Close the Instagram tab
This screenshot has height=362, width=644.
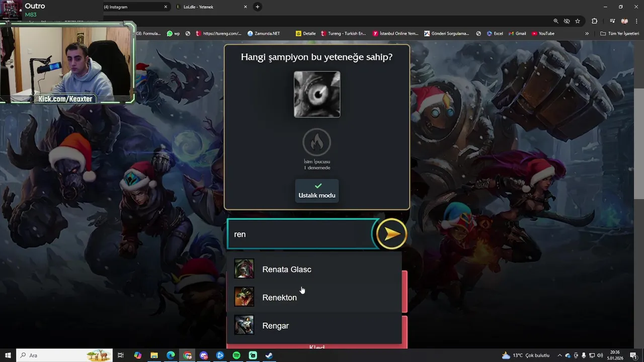point(166,7)
